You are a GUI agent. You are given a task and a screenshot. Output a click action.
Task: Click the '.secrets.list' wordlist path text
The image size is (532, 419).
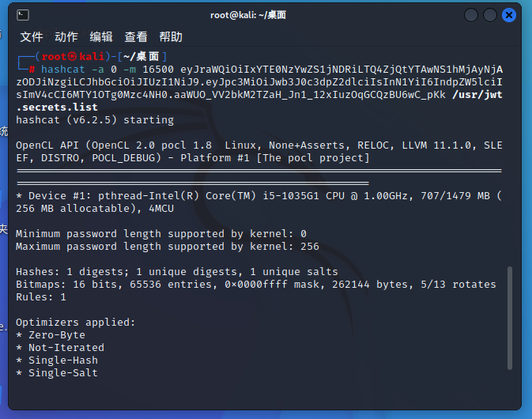click(57, 108)
